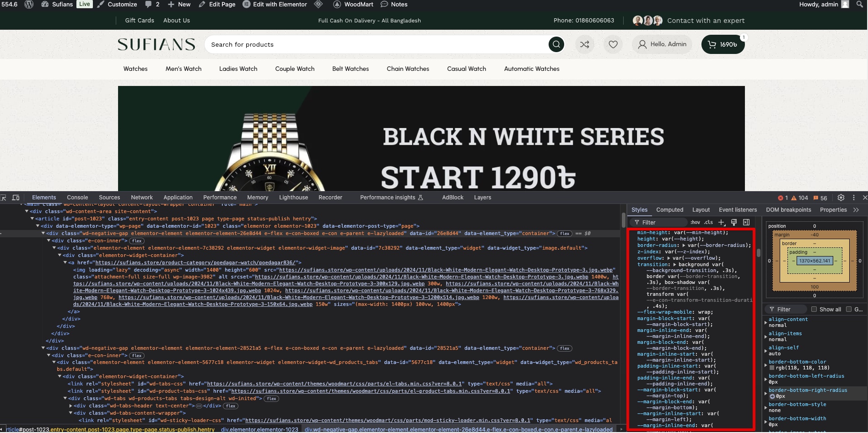
Task: Toggle the computed styles sidebar icon
Action: coord(746,222)
